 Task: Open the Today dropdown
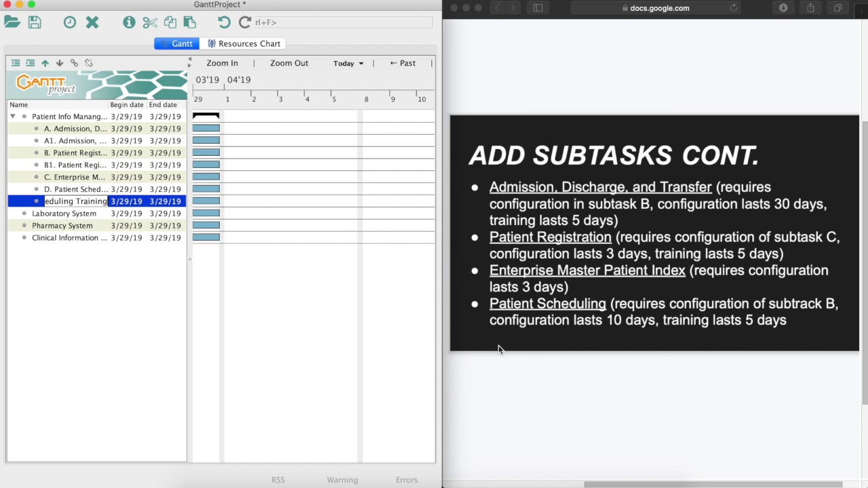point(349,63)
